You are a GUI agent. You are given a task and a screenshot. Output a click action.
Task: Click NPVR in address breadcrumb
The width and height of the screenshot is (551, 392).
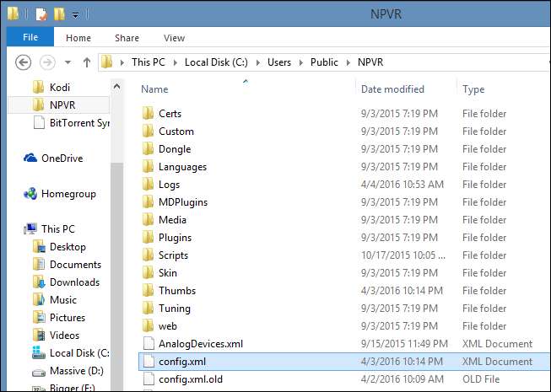(370, 62)
